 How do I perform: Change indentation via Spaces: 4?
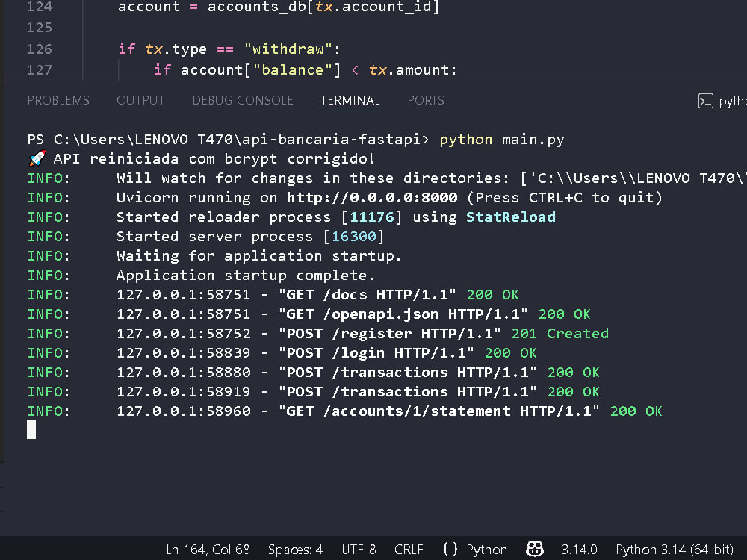point(295,550)
